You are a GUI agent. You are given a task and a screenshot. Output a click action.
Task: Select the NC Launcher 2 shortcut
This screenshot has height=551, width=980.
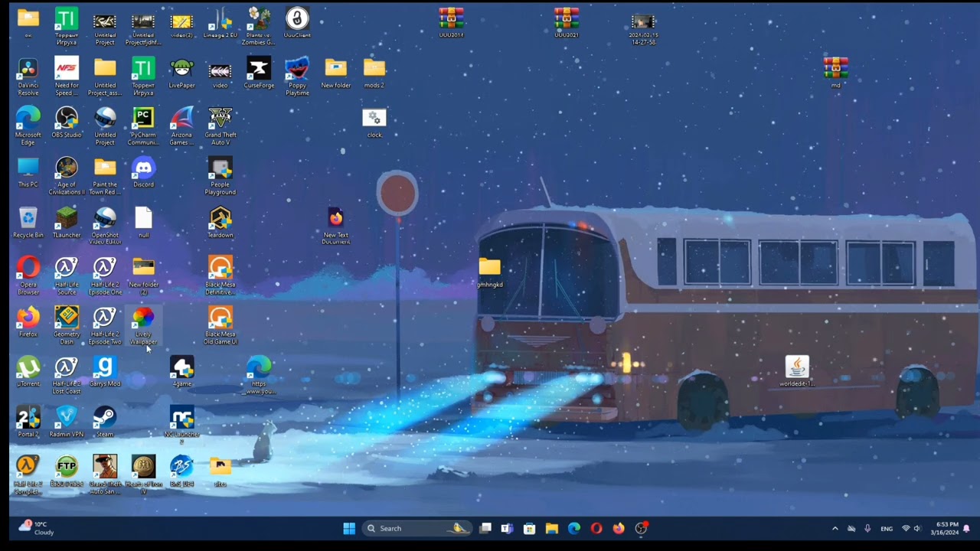181,425
